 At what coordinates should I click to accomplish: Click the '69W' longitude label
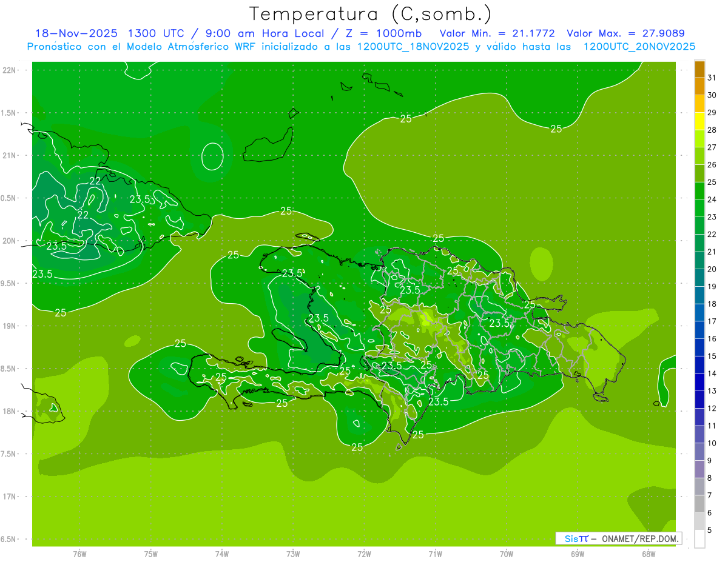[577, 554]
